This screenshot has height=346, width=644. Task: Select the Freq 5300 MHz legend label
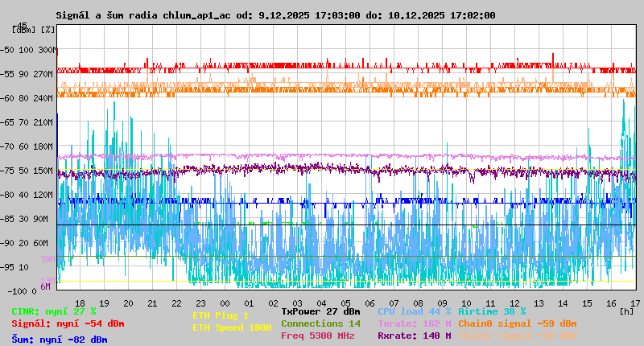pyautogui.click(x=317, y=336)
